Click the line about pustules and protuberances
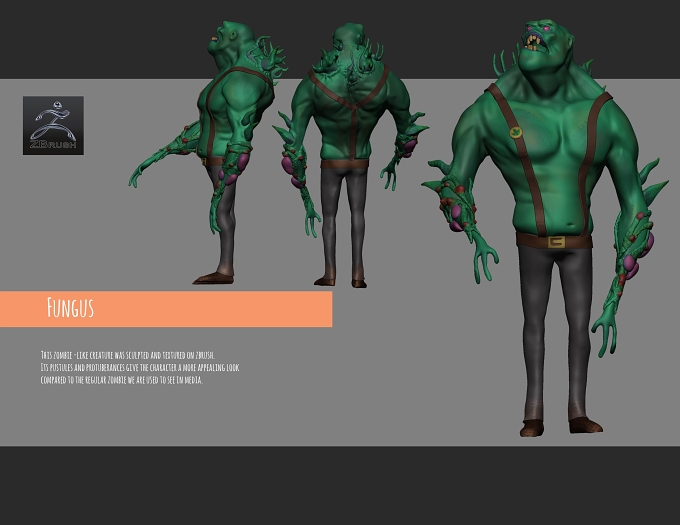The image size is (680, 525). tap(140, 368)
